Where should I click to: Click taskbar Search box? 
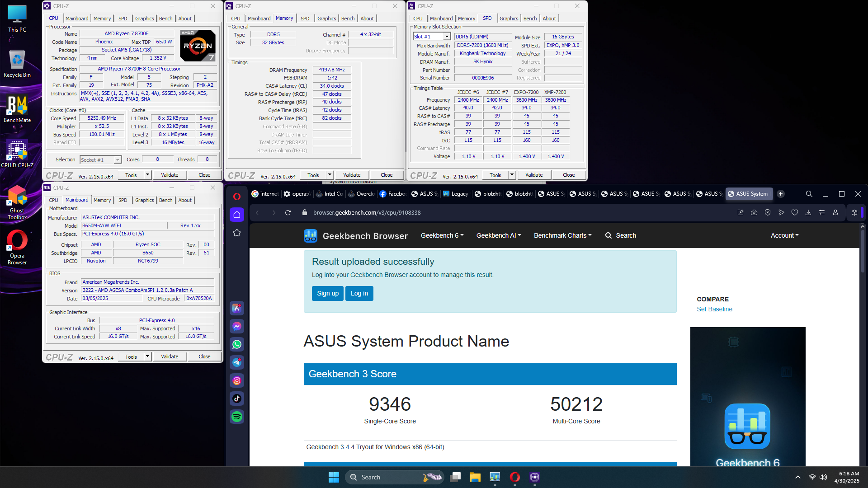pos(394,477)
